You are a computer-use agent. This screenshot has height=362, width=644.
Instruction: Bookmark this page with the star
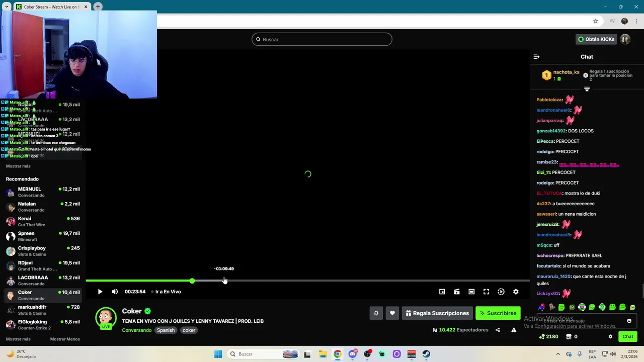(596, 21)
